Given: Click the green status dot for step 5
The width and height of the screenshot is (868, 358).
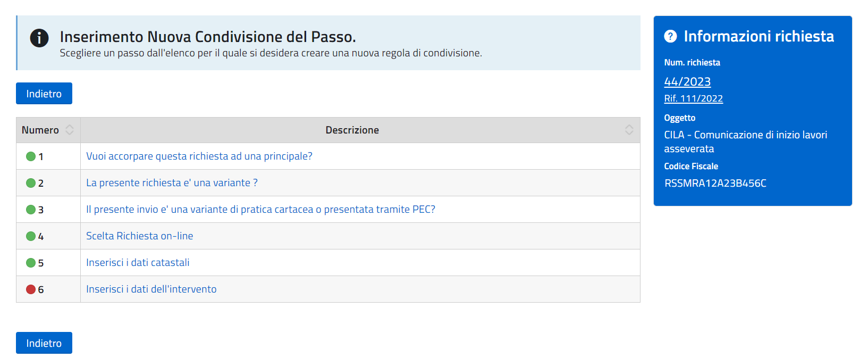Looking at the screenshot, I should tap(31, 263).
